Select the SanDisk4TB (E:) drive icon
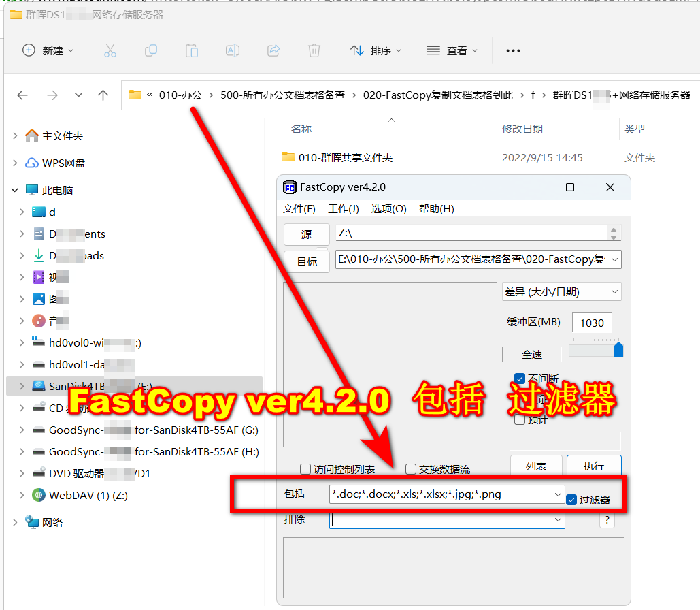 (39, 385)
